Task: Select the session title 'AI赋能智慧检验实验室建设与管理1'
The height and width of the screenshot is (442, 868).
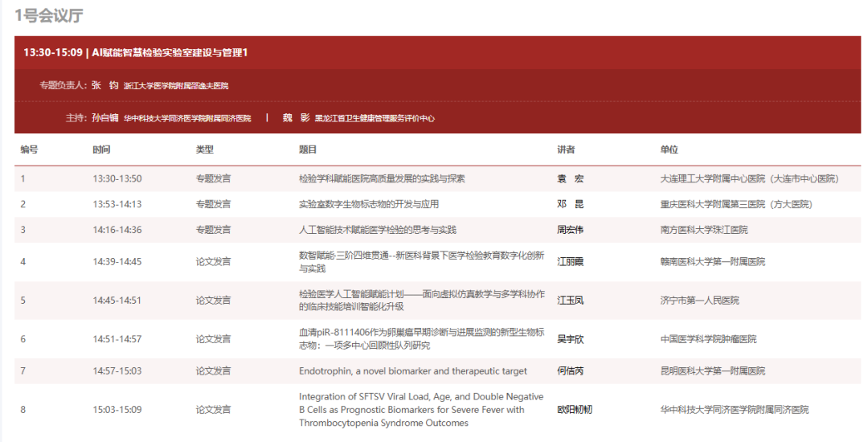Action: (x=170, y=52)
